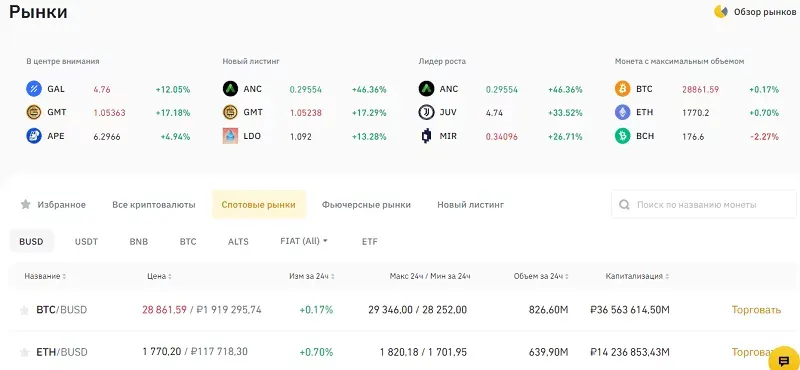Click the Bitcoin Cash BCH icon

pos(622,136)
